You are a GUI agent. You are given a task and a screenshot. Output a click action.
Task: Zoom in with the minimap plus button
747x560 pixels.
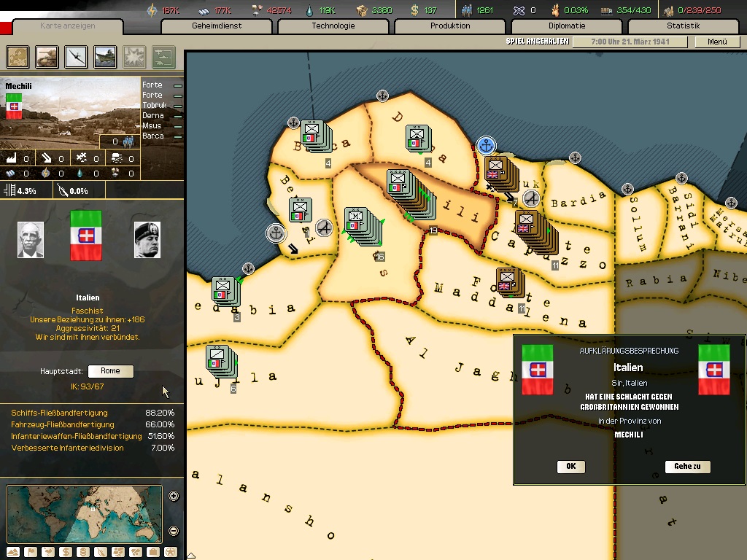click(x=174, y=496)
